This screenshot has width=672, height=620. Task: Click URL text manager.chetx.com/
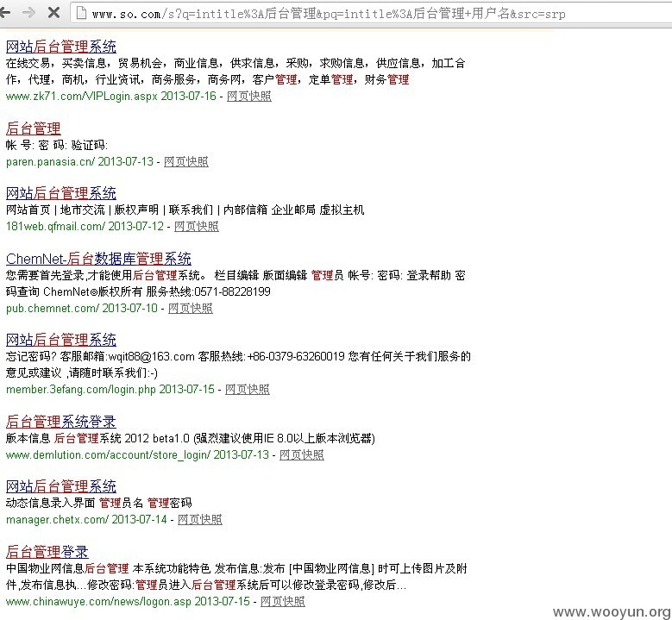pos(58,519)
